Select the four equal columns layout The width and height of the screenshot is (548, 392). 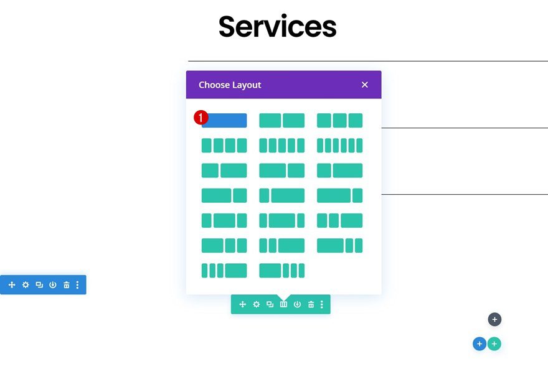point(224,146)
